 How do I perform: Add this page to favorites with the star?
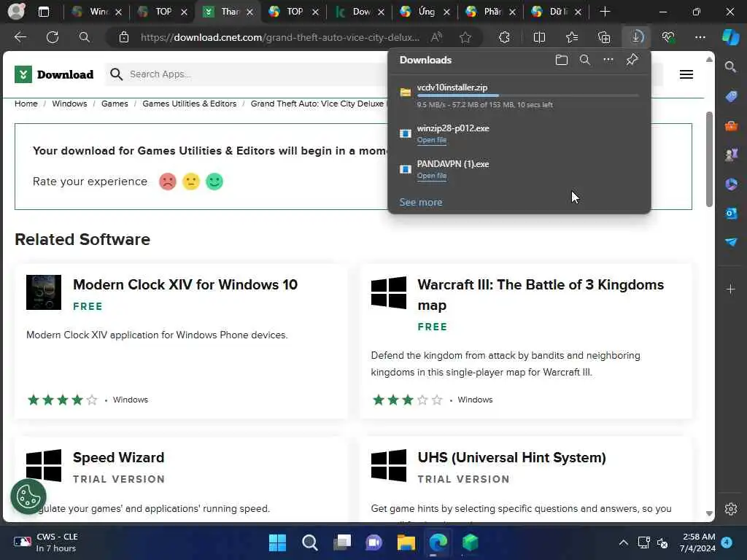pyautogui.click(x=465, y=37)
